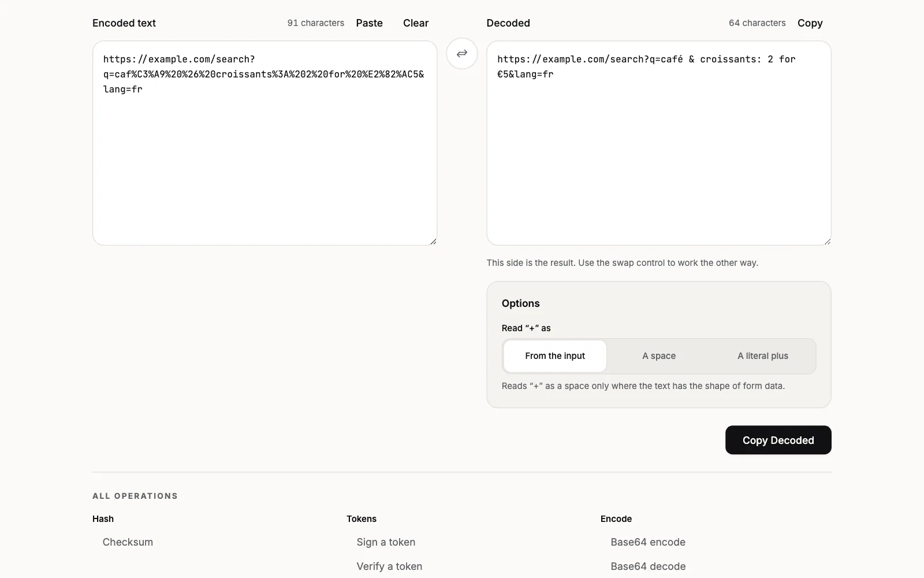This screenshot has height=578, width=924.
Task: Click the "91 characters" count
Action: coord(316,23)
